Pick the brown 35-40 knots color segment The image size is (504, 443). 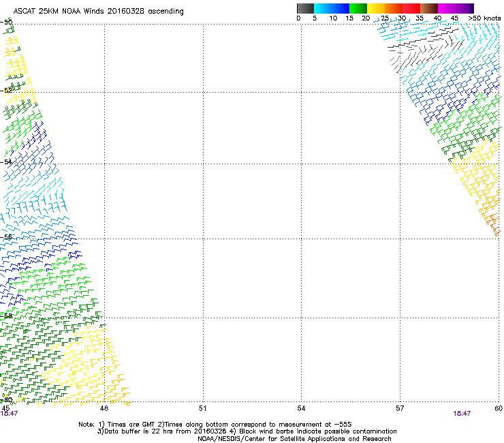[x=429, y=8]
